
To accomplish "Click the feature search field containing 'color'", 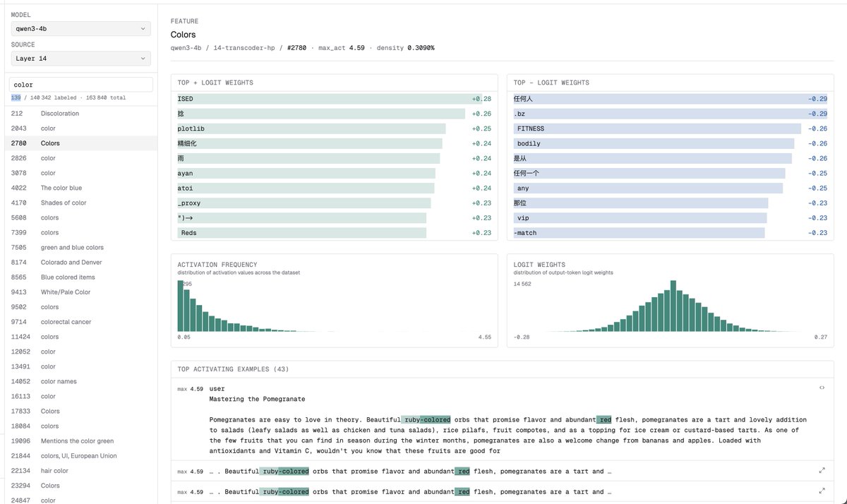I will pyautogui.click(x=80, y=85).
